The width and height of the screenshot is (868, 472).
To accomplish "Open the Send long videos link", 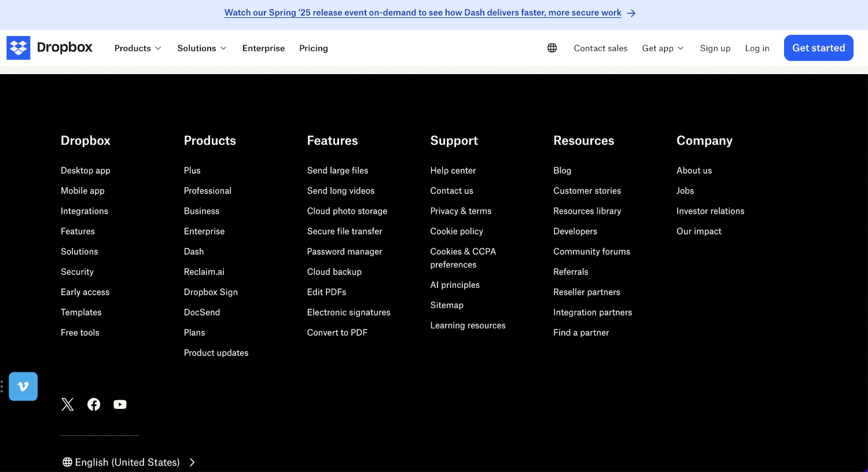I will click(x=341, y=191).
